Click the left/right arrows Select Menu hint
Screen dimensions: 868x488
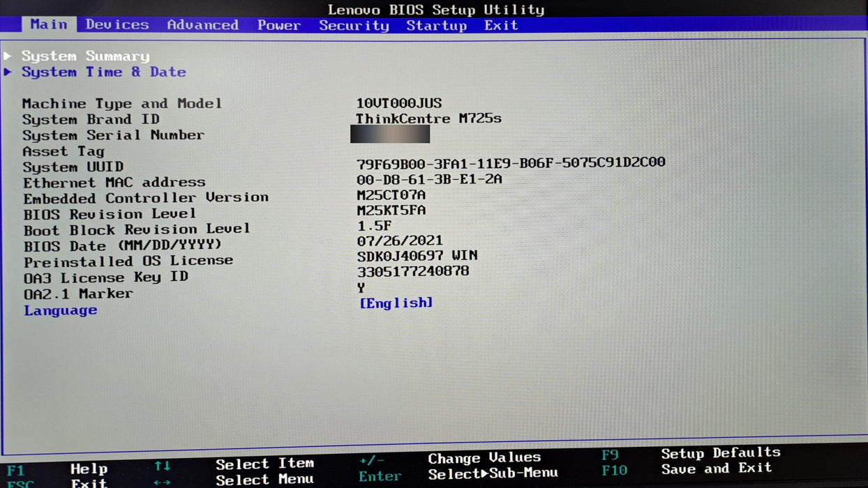234,480
